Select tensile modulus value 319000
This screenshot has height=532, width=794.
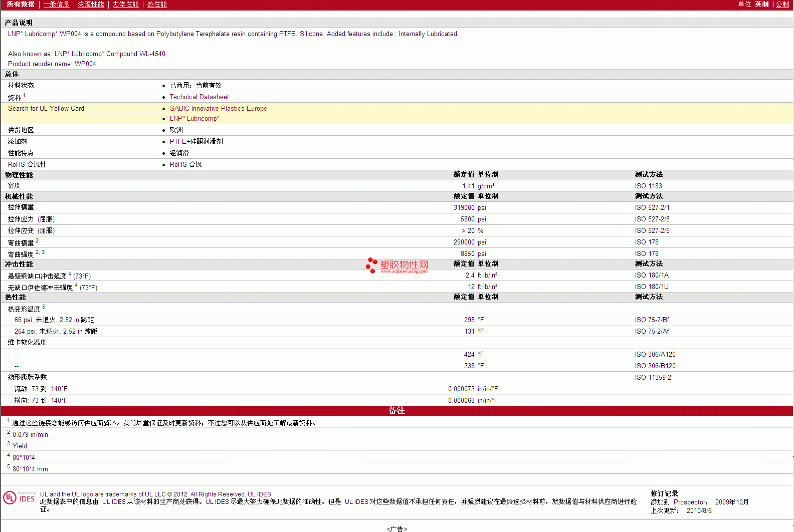pyautogui.click(x=464, y=208)
